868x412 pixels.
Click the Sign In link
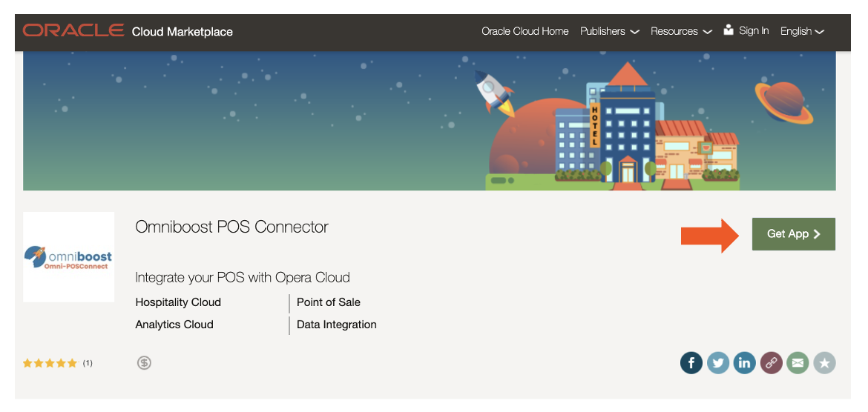click(x=754, y=31)
